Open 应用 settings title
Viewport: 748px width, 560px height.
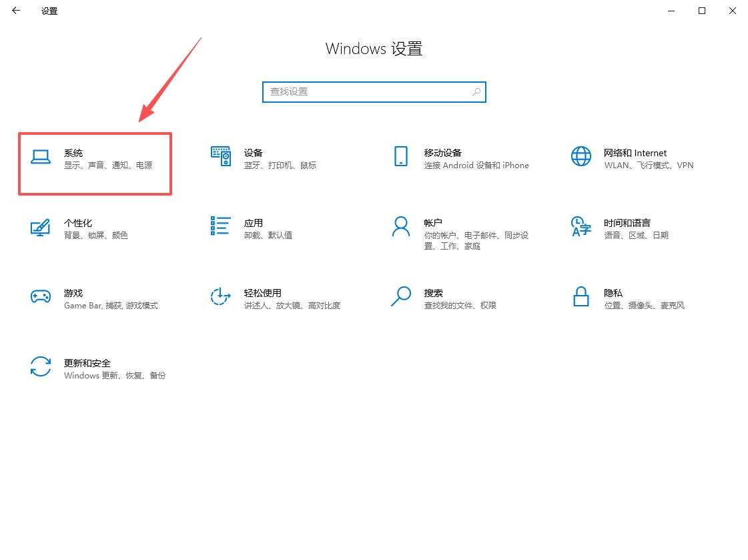[x=254, y=223]
